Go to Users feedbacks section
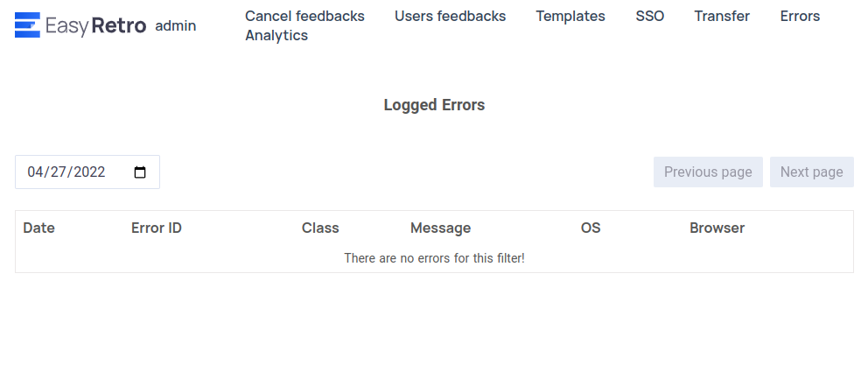The image size is (868, 372). pos(450,16)
